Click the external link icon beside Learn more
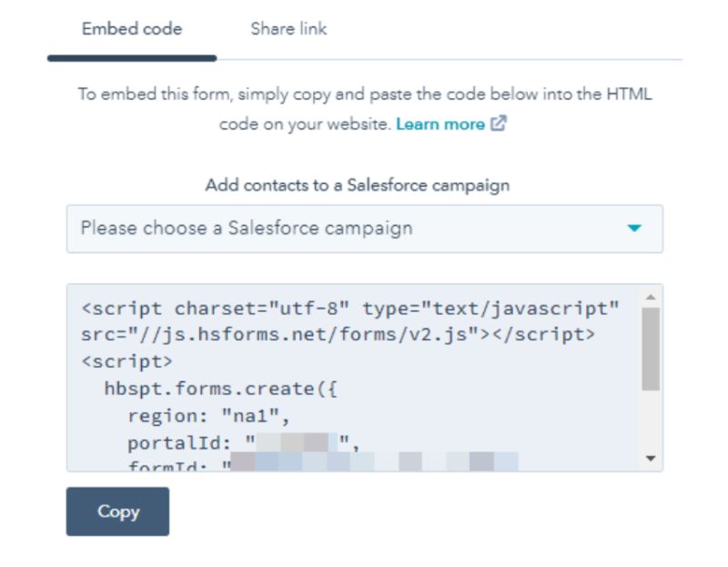The image size is (728, 567). coord(498,125)
